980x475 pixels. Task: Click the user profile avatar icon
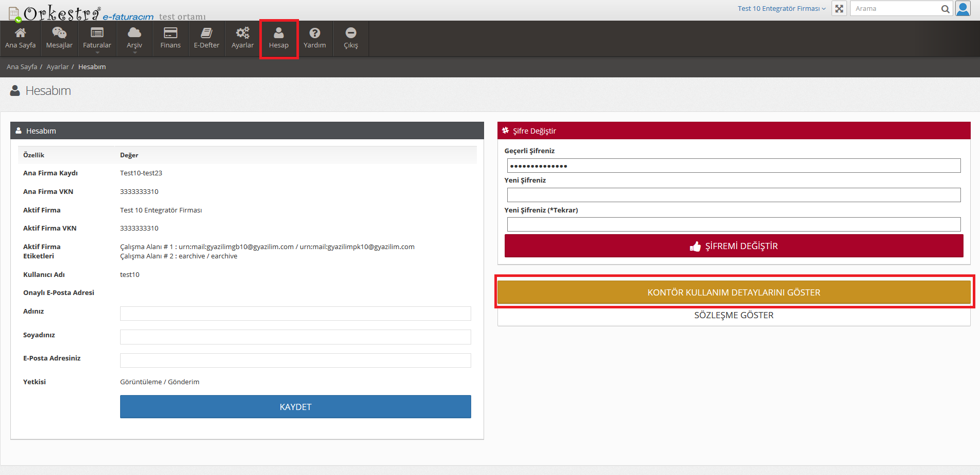click(962, 9)
